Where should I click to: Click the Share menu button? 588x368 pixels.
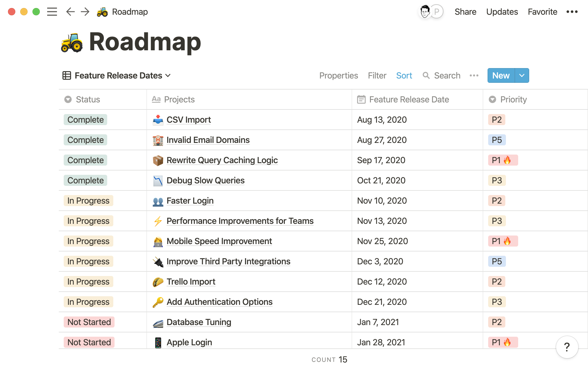click(464, 12)
